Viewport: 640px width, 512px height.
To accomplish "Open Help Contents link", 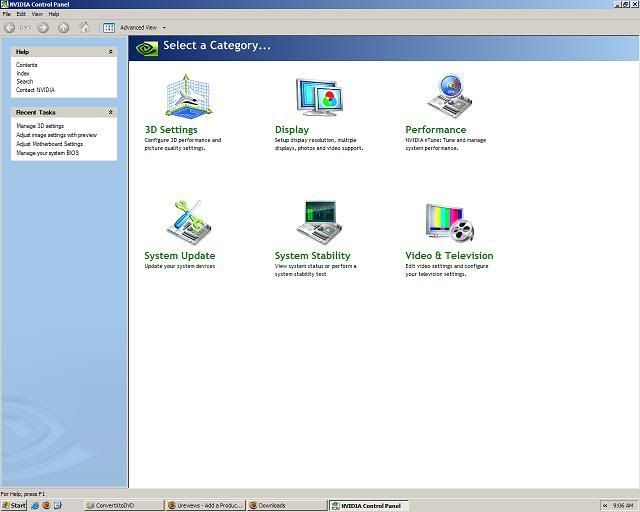I will (27, 65).
